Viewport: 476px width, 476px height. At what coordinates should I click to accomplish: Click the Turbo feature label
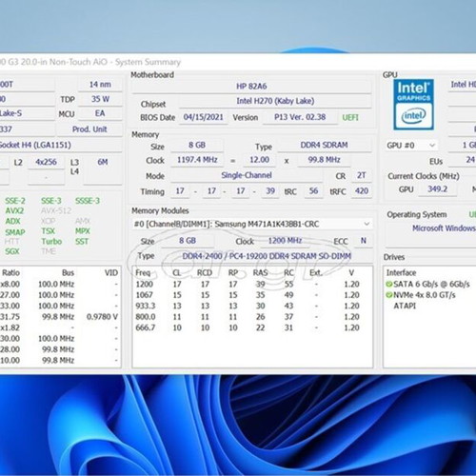click(x=51, y=242)
